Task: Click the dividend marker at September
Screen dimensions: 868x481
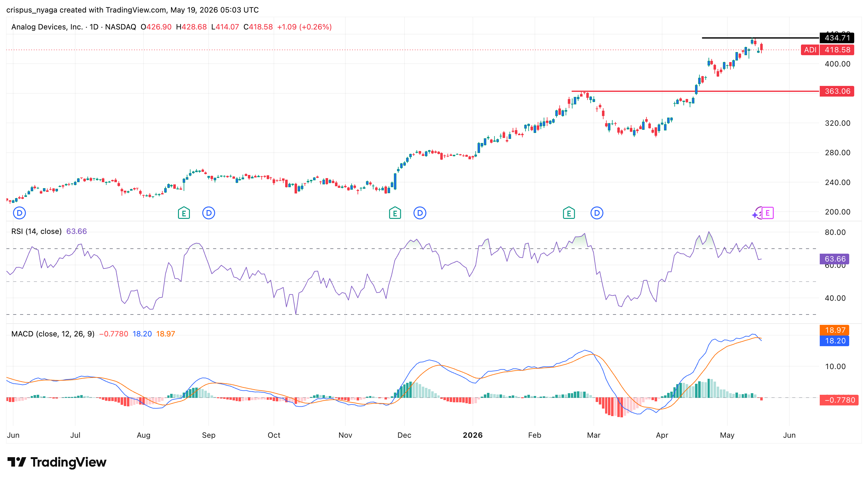Action: click(209, 213)
